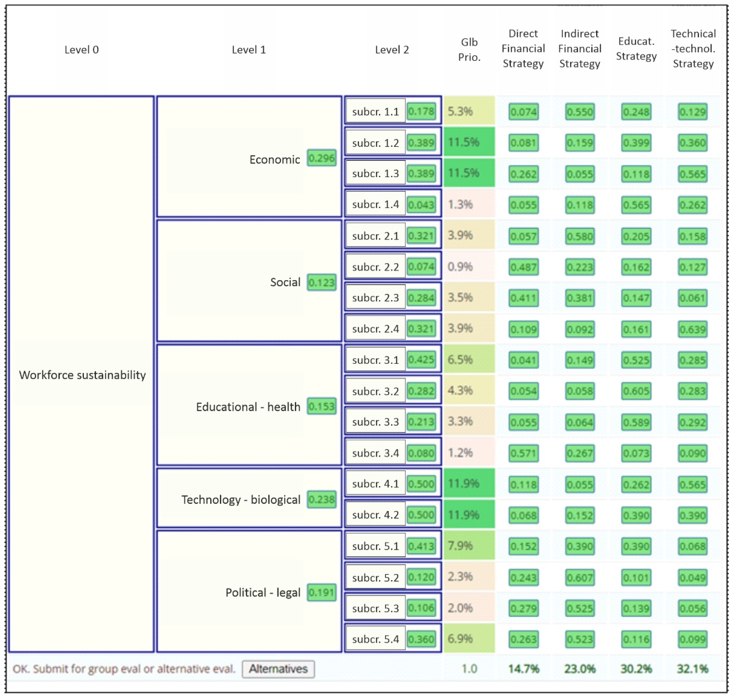Click the 23.0% total under Indirect Financial
This screenshot has height=700, width=735.
(x=580, y=669)
